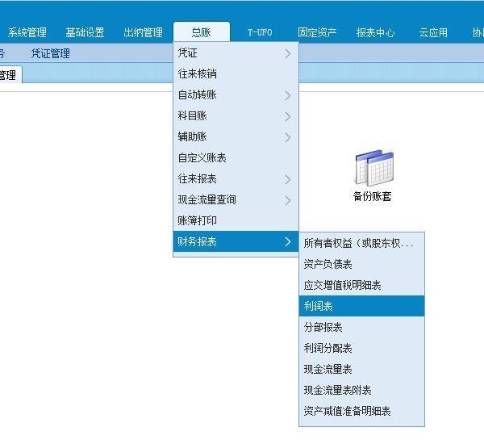Image resolution: width=484 pixels, height=448 pixels.
Task: Open the 系统管理 menu
Action: point(27,32)
